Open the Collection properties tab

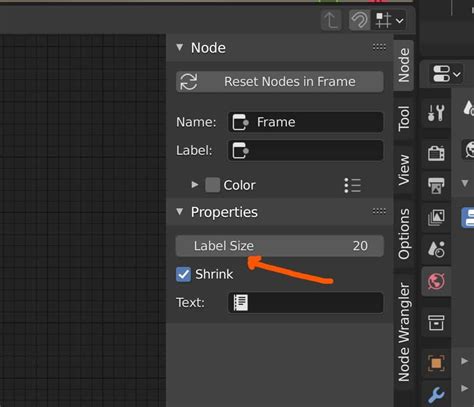point(436,323)
